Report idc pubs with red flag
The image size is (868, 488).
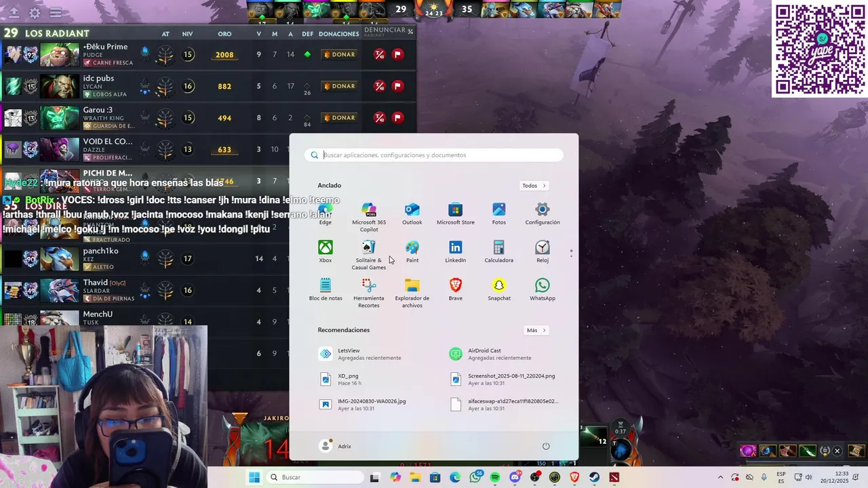pos(398,86)
